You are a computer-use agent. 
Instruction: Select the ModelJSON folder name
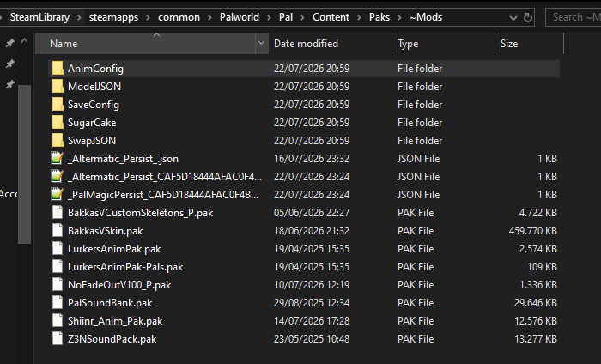click(x=94, y=87)
